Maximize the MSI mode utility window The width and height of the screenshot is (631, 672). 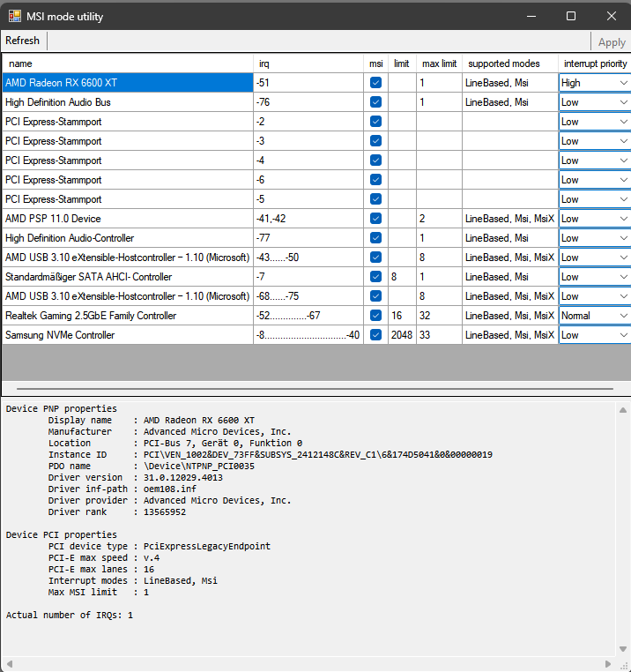pos(571,16)
